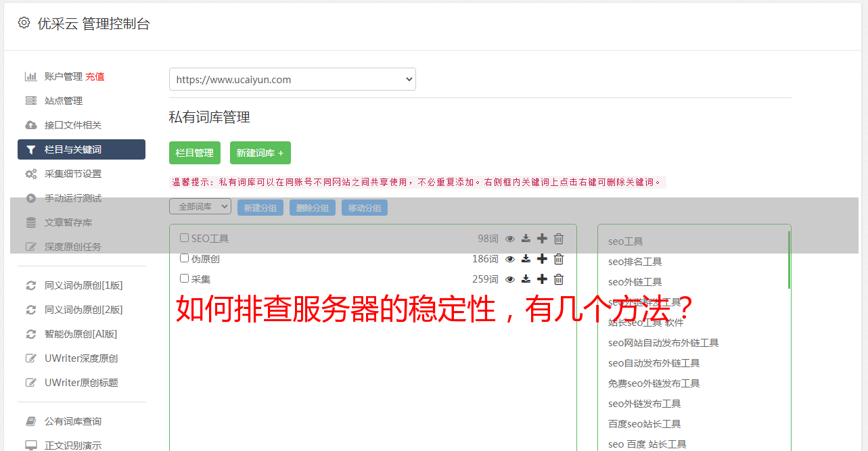
Task: Click 259词 count in 采集 row
Action: click(x=485, y=279)
